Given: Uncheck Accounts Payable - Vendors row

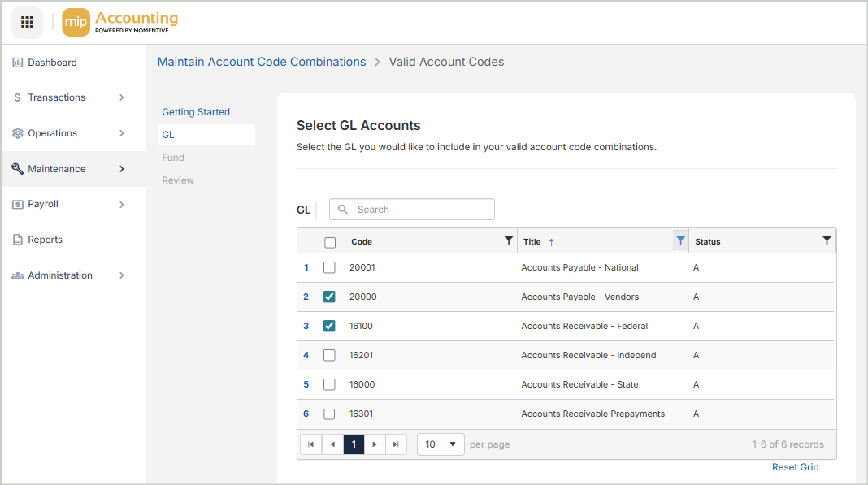Looking at the screenshot, I should [x=329, y=297].
